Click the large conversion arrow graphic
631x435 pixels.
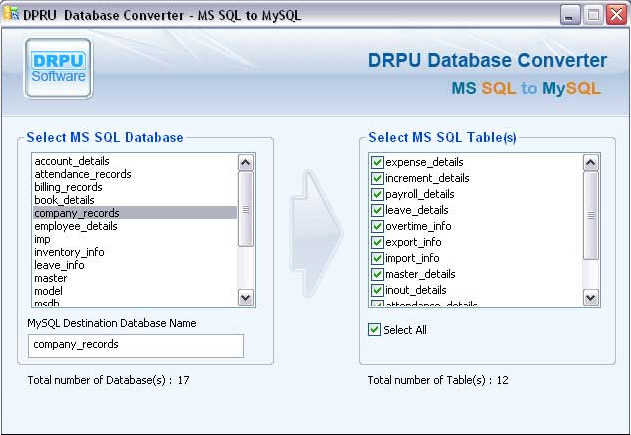[x=316, y=233]
